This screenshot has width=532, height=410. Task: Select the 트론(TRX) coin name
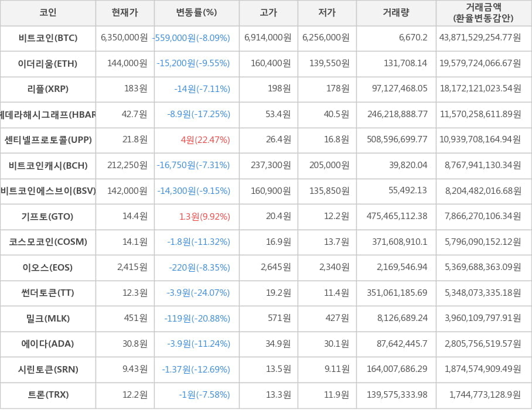[48, 395]
